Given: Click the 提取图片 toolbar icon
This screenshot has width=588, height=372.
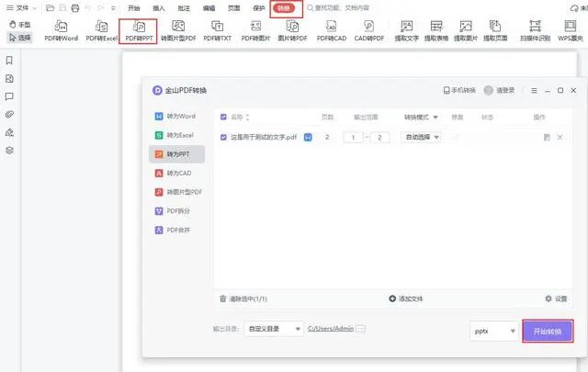Looking at the screenshot, I should click(x=466, y=30).
